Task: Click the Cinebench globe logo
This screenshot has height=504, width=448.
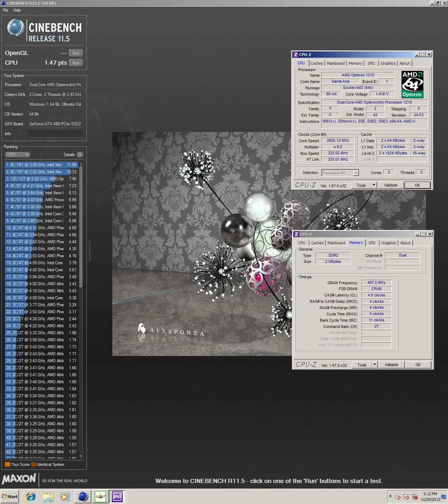Action: tap(15, 28)
